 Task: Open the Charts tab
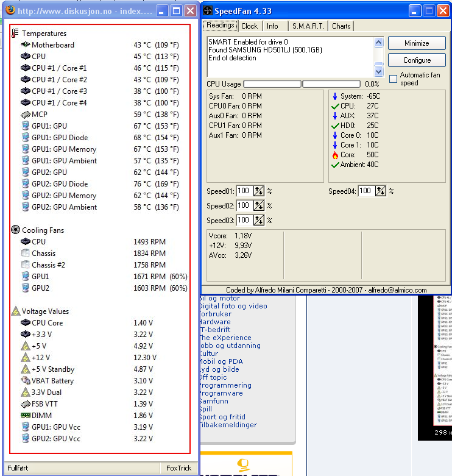click(x=341, y=26)
